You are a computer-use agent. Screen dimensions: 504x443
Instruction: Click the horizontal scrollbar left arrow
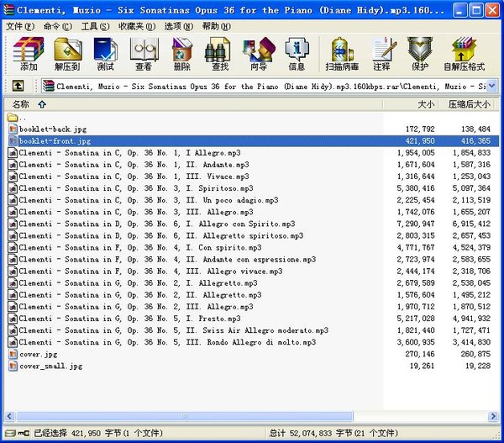9,416
